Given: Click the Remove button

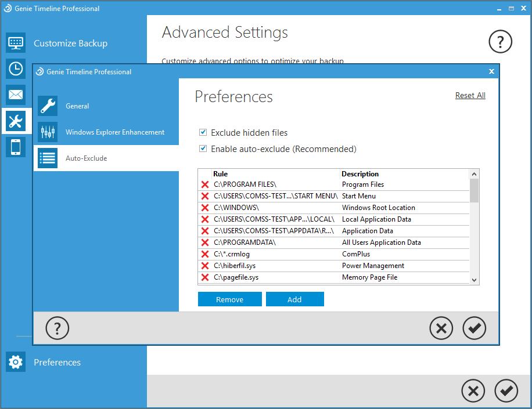Looking at the screenshot, I should [x=229, y=299].
